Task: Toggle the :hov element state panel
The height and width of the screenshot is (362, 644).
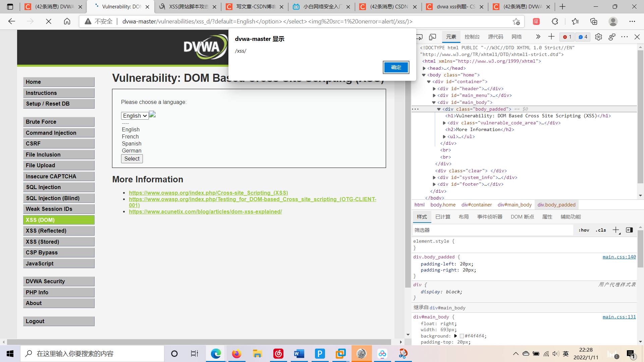Action: click(584, 230)
